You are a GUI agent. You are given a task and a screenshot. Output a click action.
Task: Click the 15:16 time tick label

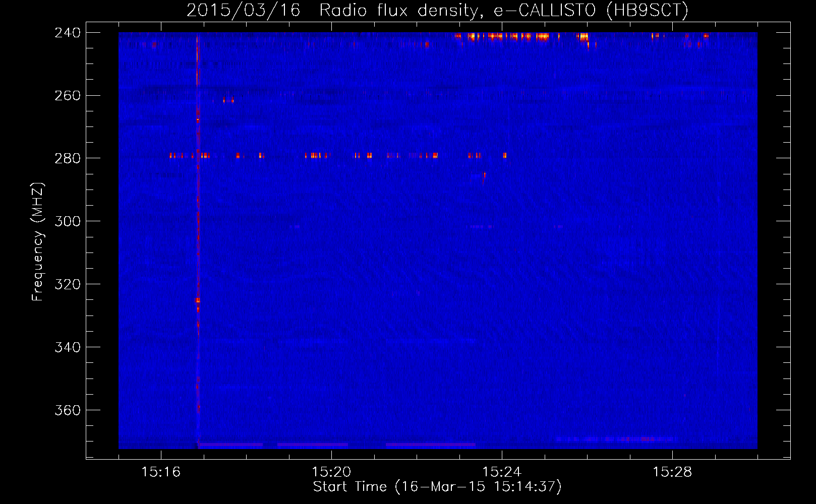[161, 472]
